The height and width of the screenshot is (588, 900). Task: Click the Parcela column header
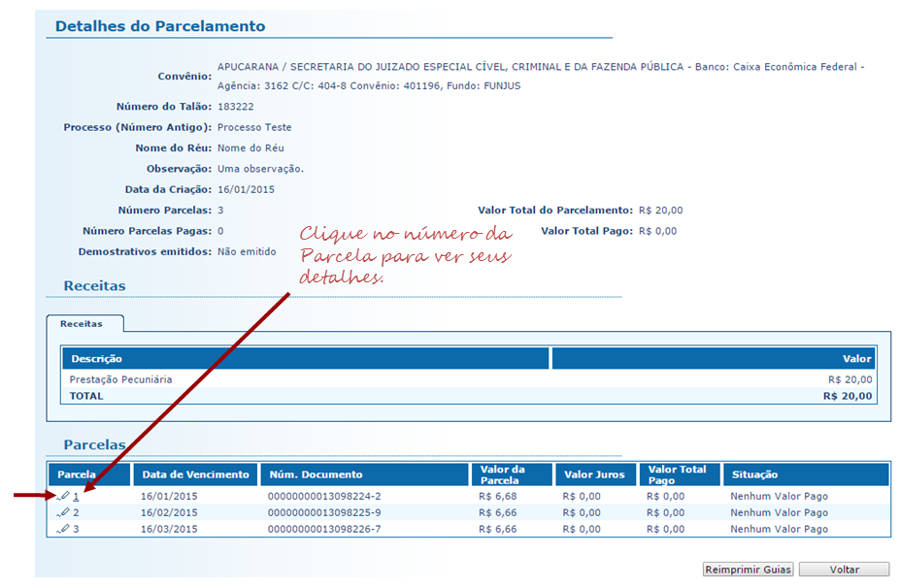[x=89, y=474]
